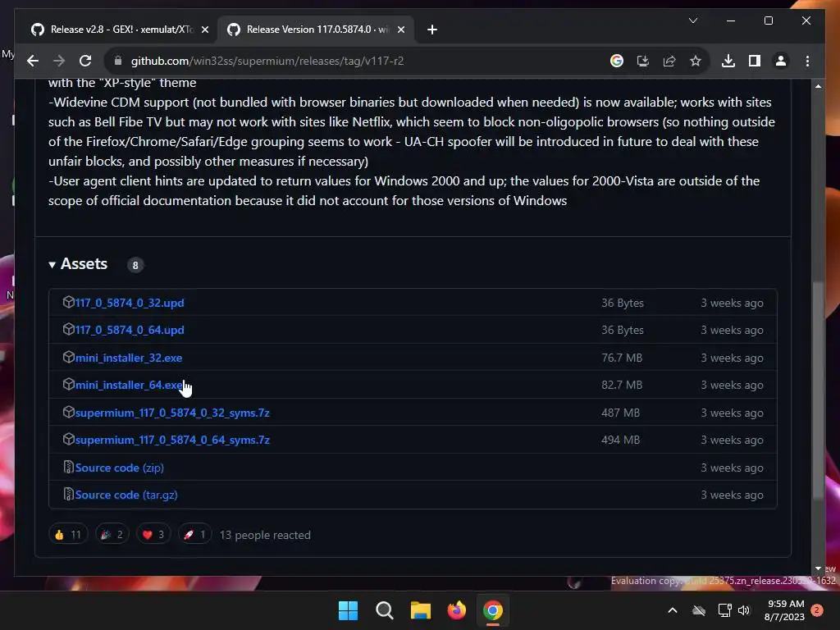Click the Assets count badge 8
Viewport: 840px width, 630px height.
coord(135,265)
